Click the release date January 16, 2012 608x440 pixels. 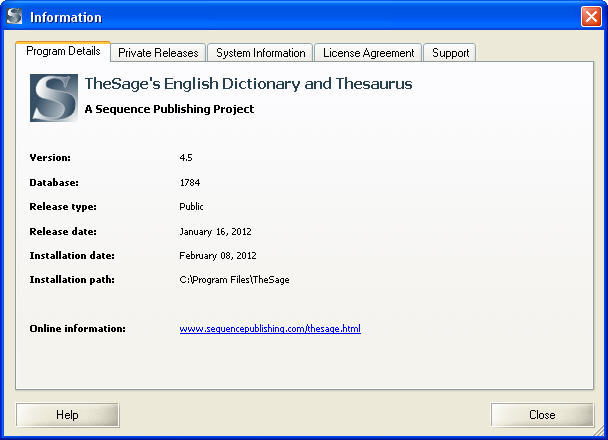point(215,232)
